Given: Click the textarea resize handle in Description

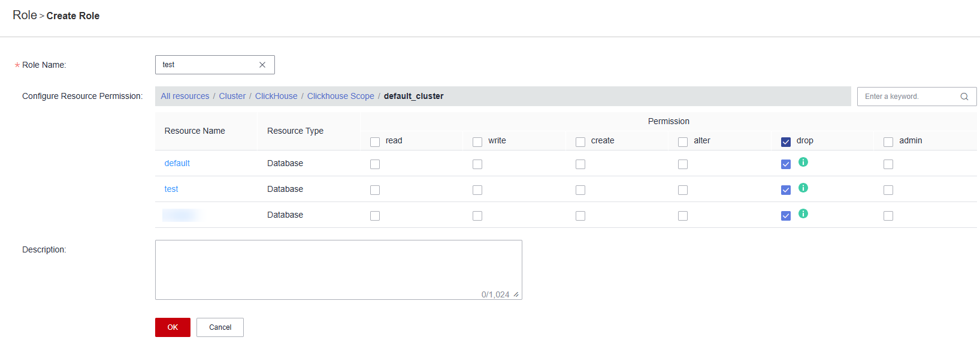Looking at the screenshot, I should point(516,294).
